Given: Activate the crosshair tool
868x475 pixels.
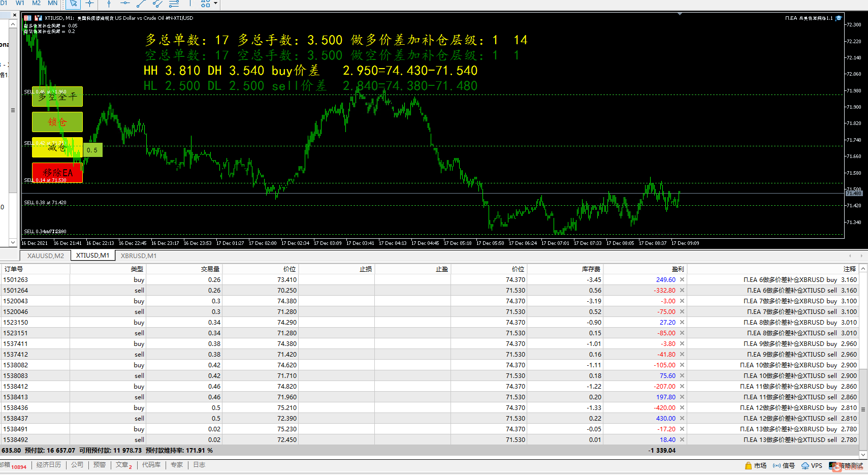Looking at the screenshot, I should pos(90,4).
